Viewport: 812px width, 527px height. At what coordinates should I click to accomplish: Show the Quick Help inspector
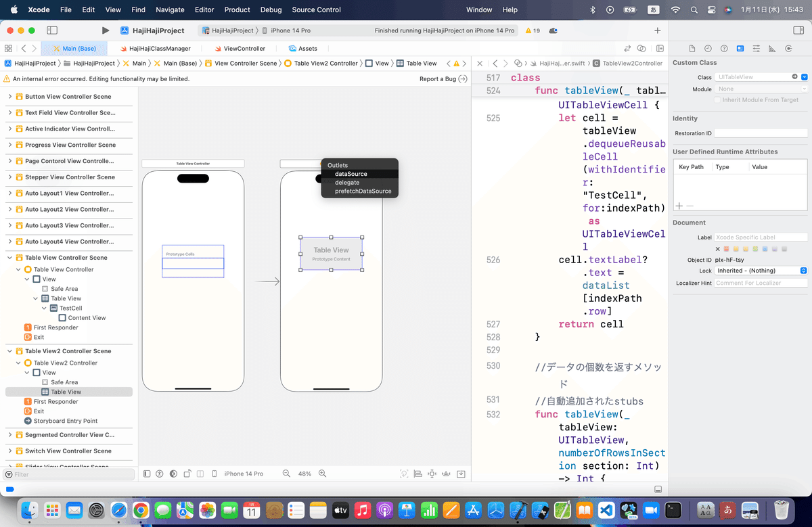[x=724, y=49]
